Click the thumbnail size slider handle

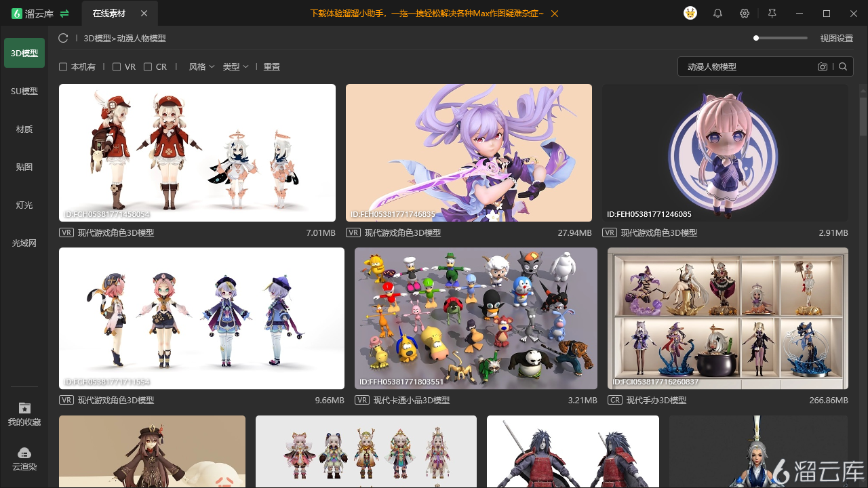click(756, 38)
